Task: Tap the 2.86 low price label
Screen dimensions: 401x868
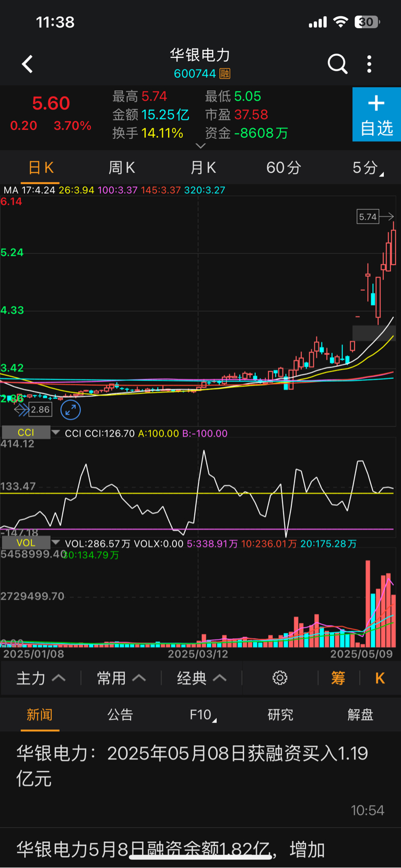Action: coord(40,410)
